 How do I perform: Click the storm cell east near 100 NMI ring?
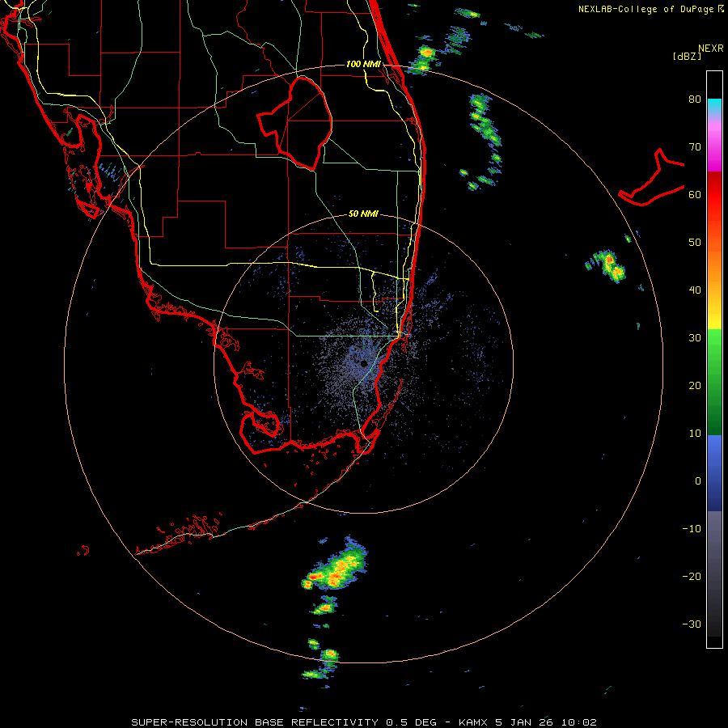608,266
